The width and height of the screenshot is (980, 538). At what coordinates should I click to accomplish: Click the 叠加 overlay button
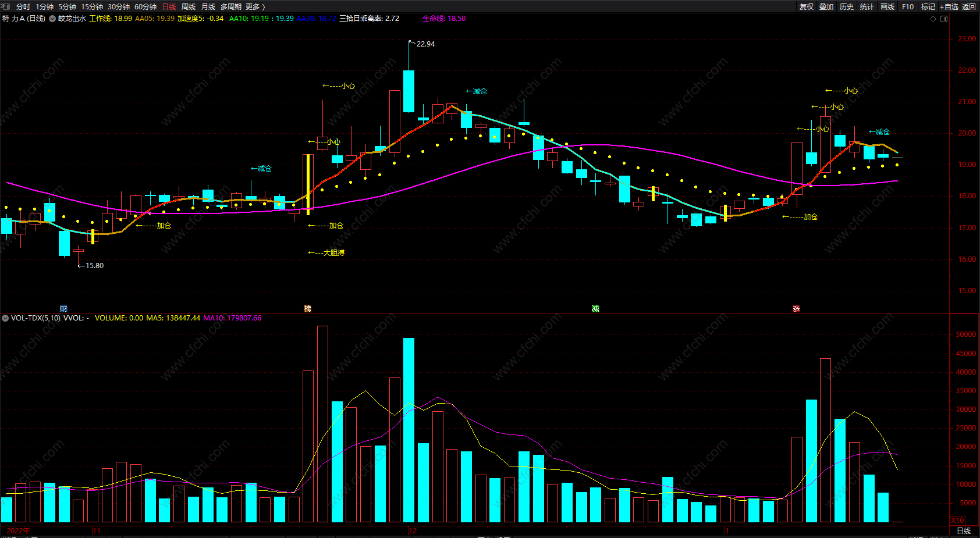[826, 7]
